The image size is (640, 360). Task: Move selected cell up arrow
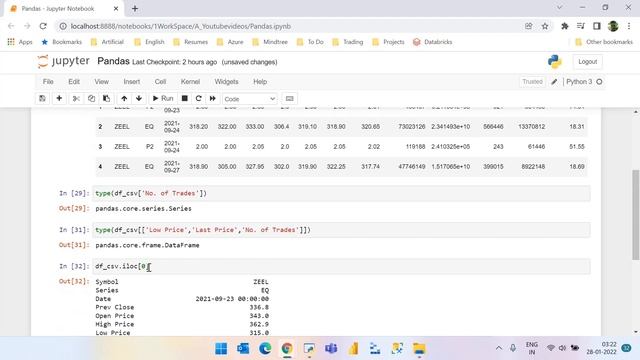click(124, 98)
